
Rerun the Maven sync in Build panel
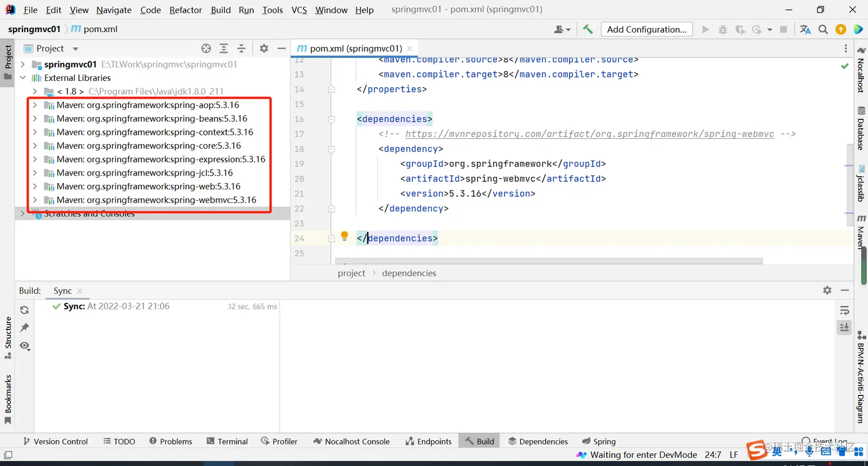pyautogui.click(x=24, y=310)
